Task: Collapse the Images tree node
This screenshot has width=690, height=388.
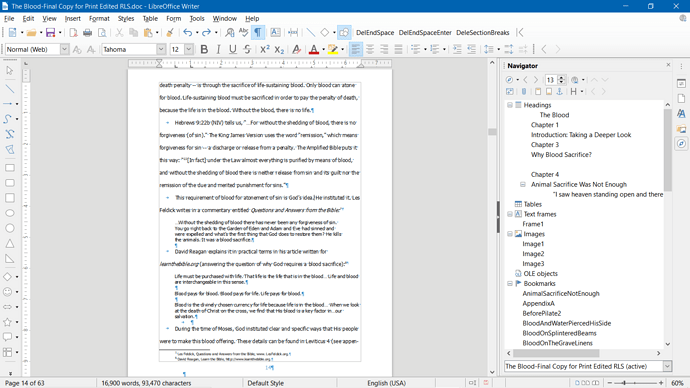Action: 510,234
